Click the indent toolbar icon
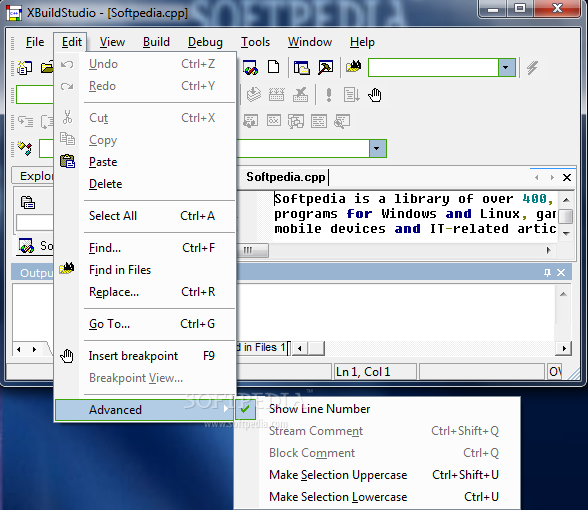The width and height of the screenshot is (588, 510). 26,122
